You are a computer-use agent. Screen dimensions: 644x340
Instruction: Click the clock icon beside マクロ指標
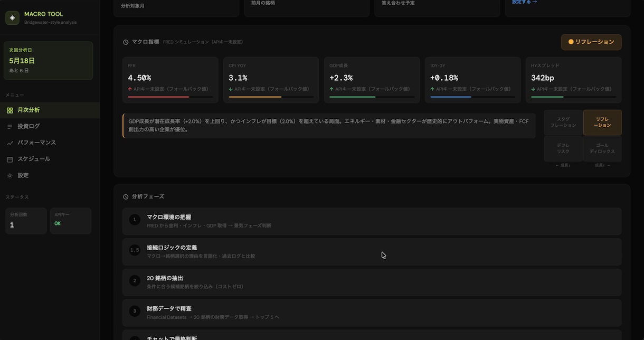(126, 42)
